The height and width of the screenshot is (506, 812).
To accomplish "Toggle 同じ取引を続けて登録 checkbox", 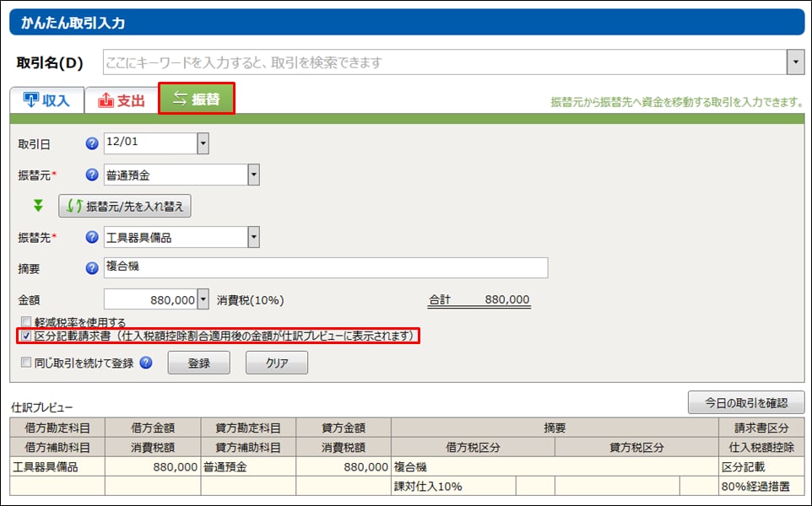I will (x=26, y=363).
